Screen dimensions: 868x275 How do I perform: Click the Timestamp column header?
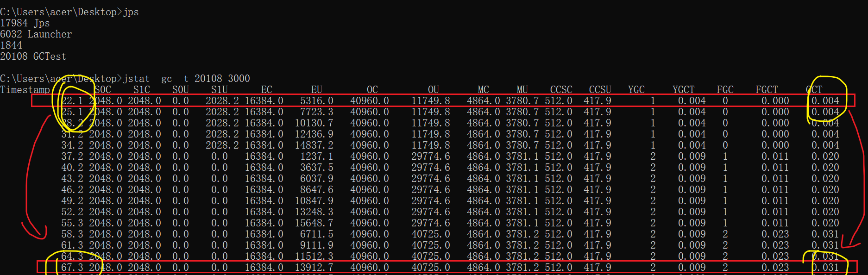[x=25, y=90]
